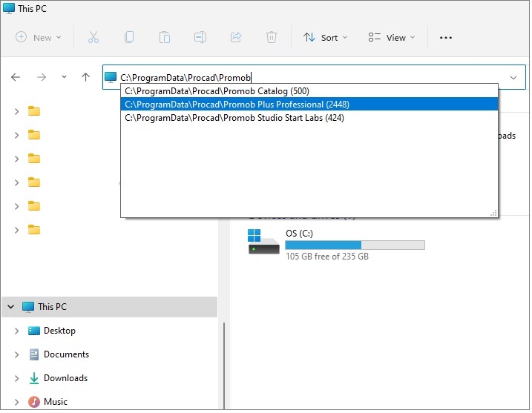This screenshot has height=413, width=532.
Task: Expand the Desktop tree node
Action: (x=16, y=331)
